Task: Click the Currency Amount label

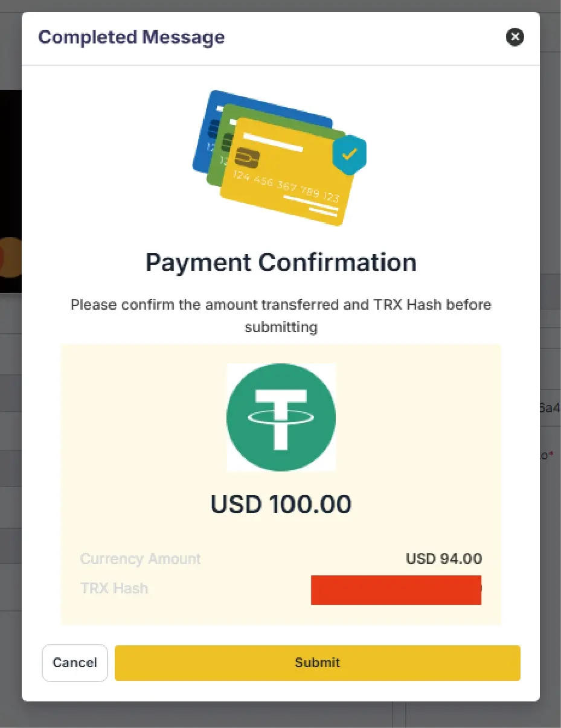Action: (140, 559)
